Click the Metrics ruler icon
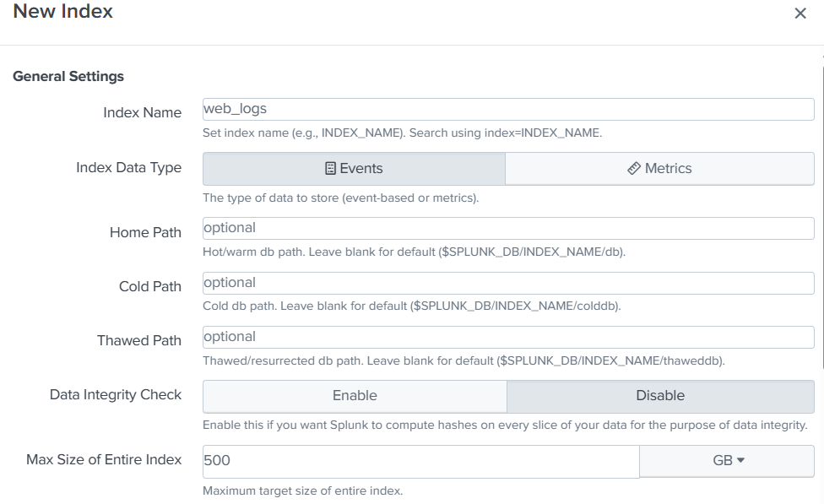The width and height of the screenshot is (824, 504). pyautogui.click(x=634, y=169)
